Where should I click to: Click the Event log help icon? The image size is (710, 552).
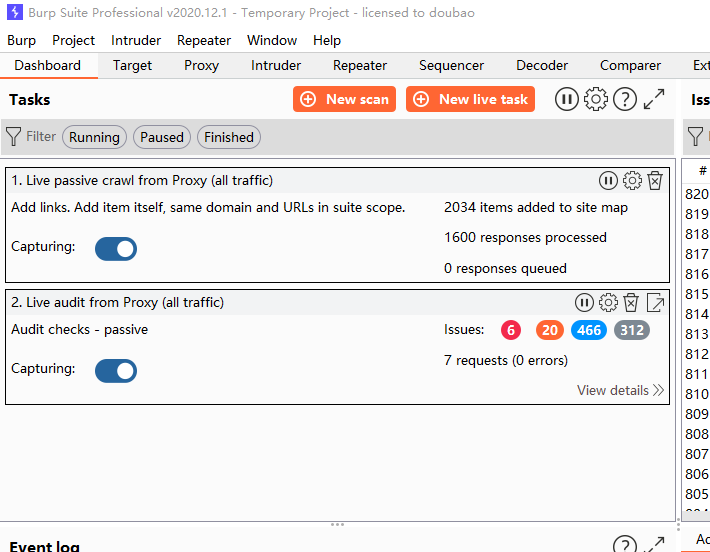[x=625, y=545]
